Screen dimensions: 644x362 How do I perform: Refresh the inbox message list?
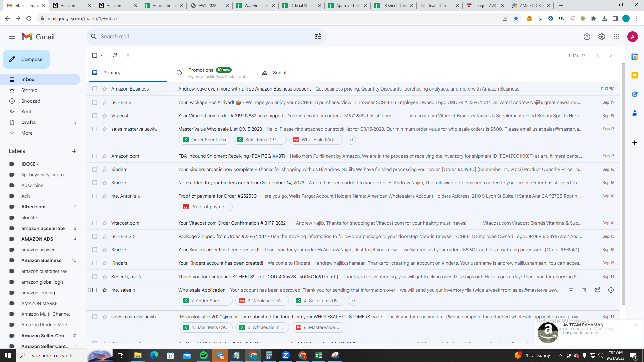click(x=115, y=55)
